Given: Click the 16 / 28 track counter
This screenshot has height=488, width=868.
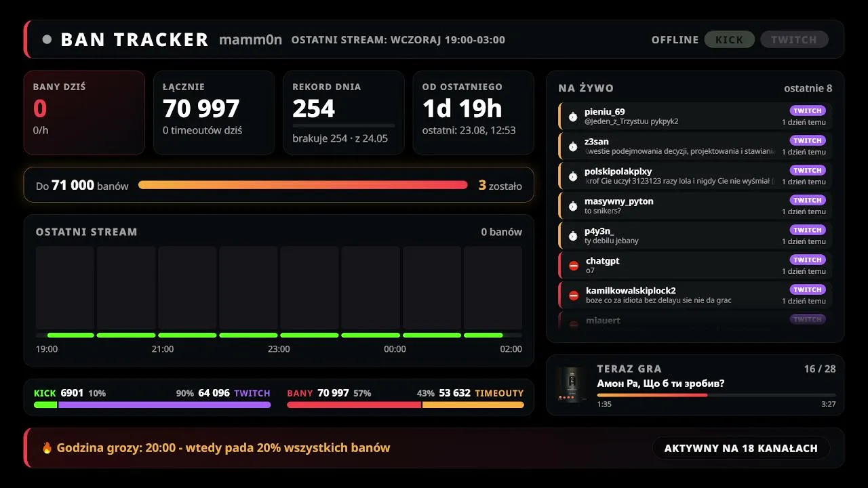Looking at the screenshot, I should [x=820, y=369].
